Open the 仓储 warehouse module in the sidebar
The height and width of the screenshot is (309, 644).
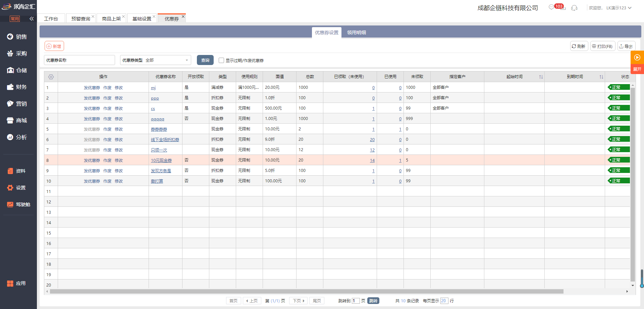pyautogui.click(x=18, y=70)
